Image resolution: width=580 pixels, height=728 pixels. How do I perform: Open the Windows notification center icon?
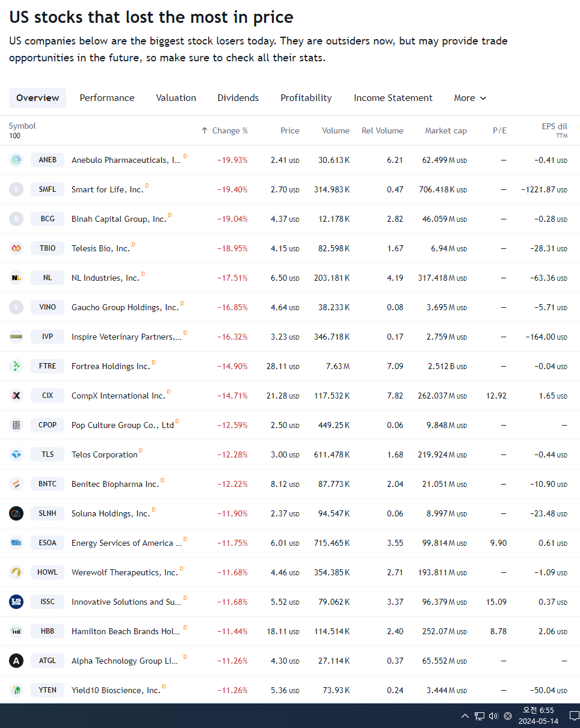(x=574, y=715)
